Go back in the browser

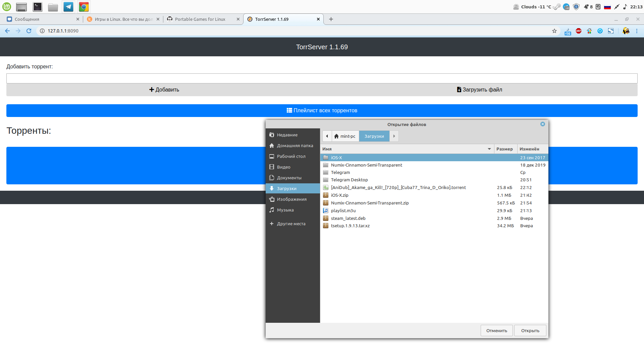click(7, 31)
